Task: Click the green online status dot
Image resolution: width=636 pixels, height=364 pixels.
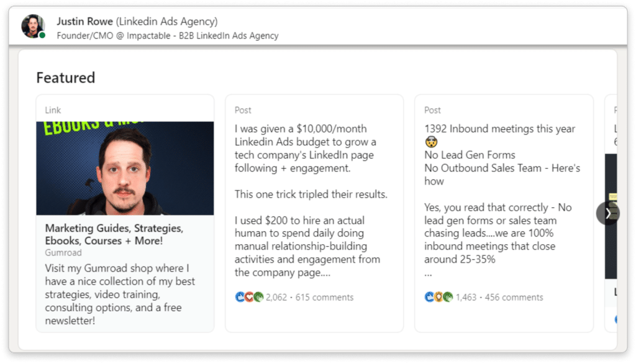Action: pos(42,35)
